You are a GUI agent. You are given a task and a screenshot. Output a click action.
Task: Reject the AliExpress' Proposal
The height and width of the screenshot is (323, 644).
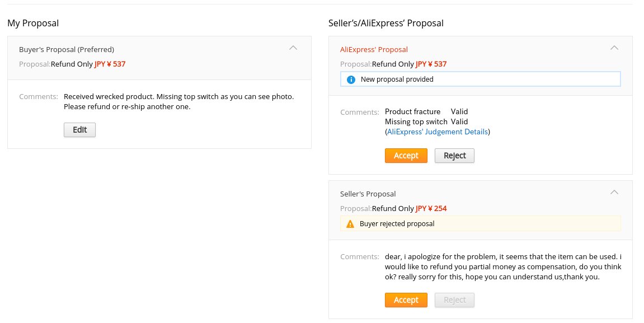pyautogui.click(x=454, y=156)
